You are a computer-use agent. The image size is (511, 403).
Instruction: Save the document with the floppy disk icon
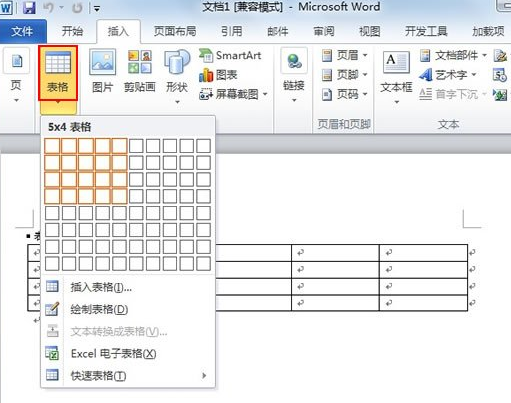(x=29, y=7)
